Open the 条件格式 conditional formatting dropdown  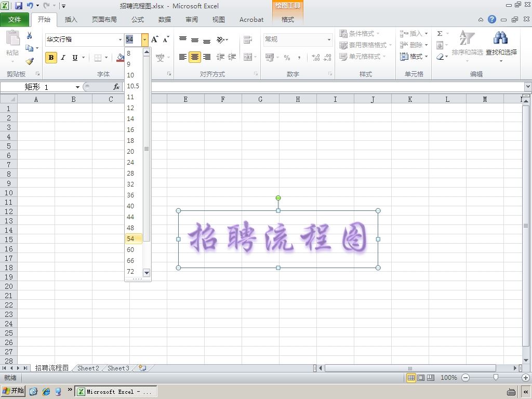[360, 34]
